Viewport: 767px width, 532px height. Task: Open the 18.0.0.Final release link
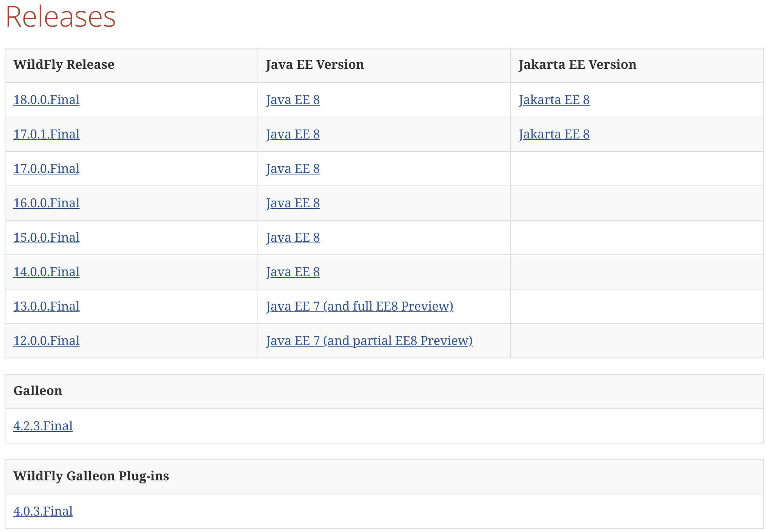46,100
